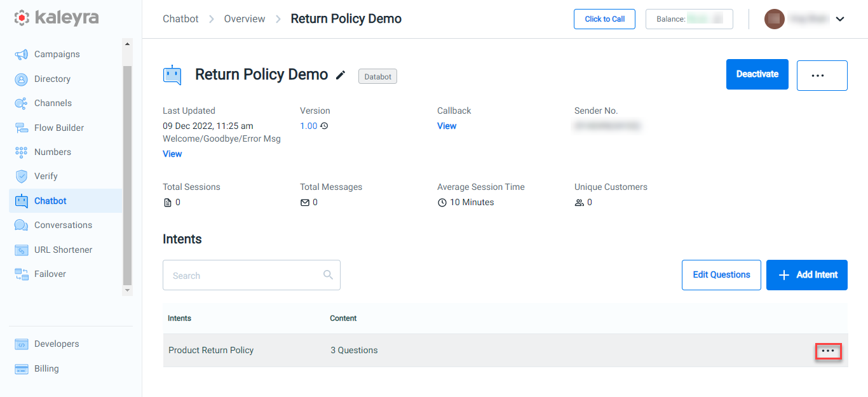
Task: Click the sidebar scrollbar thumb
Action: 127,175
